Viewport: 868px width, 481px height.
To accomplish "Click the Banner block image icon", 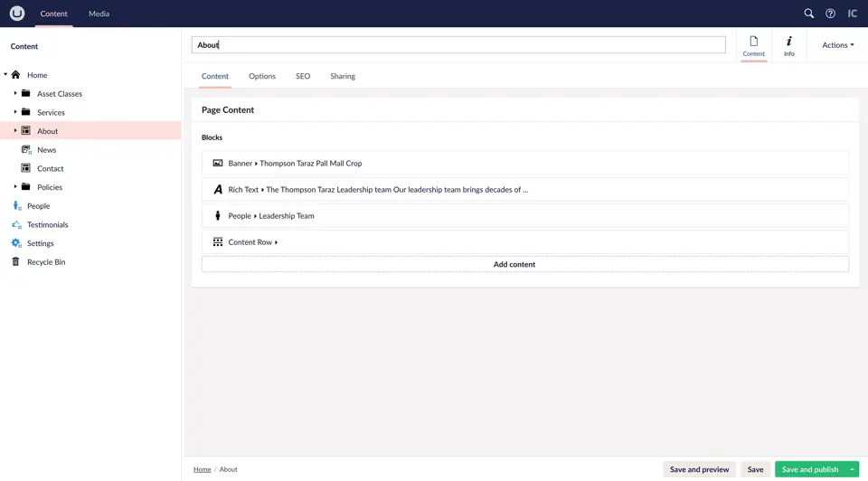I will pos(218,164).
